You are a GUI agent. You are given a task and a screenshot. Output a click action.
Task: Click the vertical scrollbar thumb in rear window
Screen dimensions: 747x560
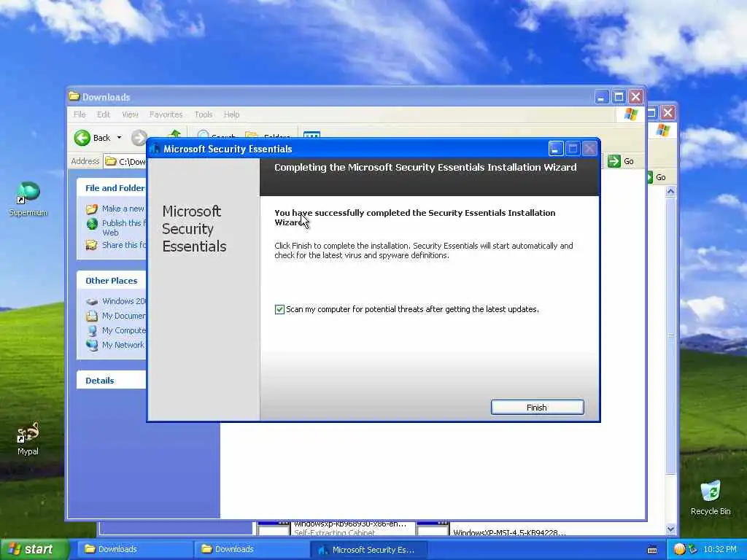670,335
